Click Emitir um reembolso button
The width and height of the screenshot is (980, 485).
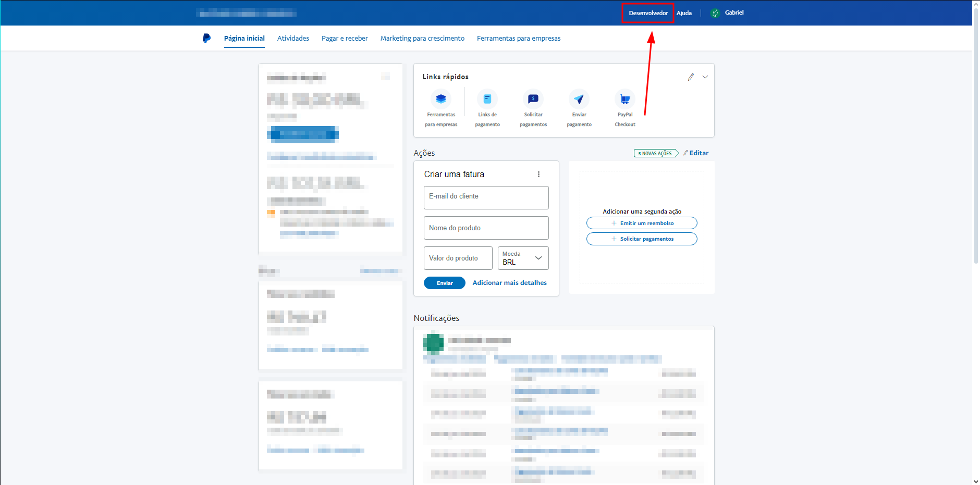[x=642, y=223]
